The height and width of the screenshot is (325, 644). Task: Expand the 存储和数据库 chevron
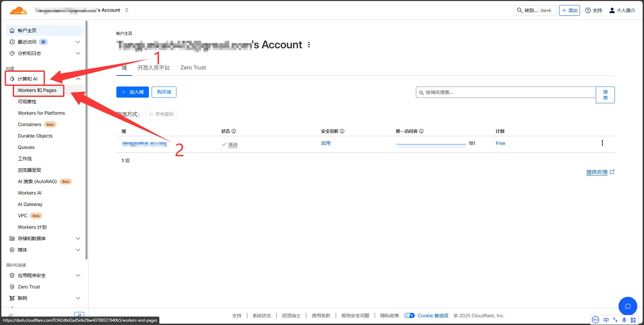(78, 238)
